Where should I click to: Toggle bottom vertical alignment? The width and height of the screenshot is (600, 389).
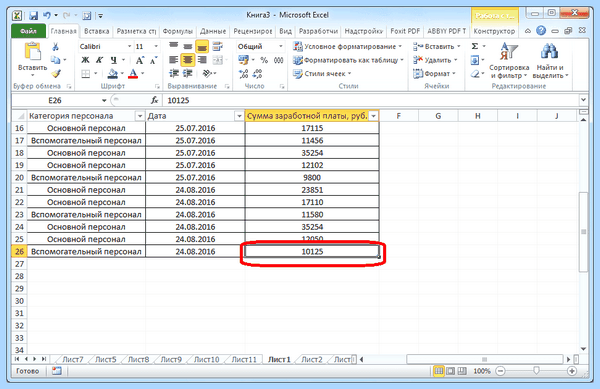click(202, 47)
